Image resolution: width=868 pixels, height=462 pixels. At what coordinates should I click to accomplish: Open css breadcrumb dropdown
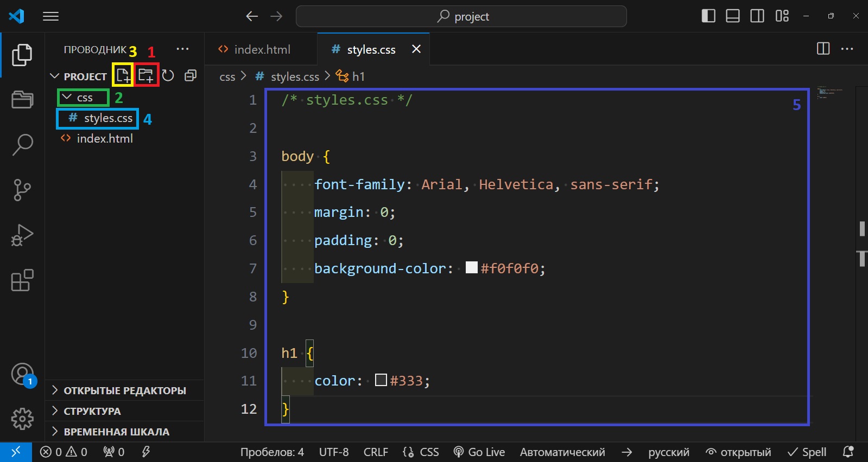click(x=227, y=76)
